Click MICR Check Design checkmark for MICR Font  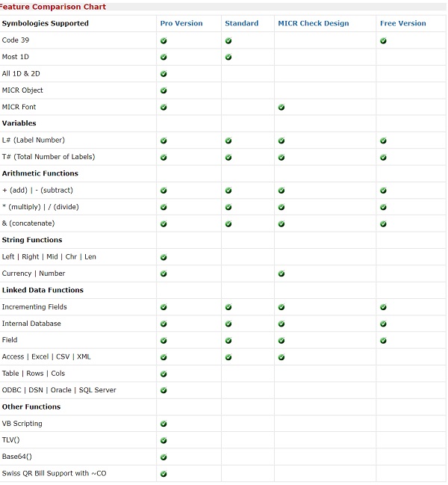281,107
